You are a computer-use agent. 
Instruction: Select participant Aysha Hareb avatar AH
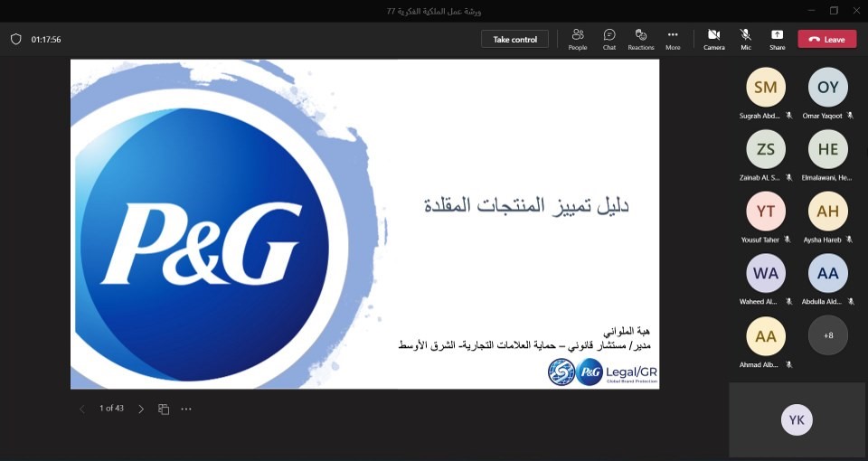click(827, 211)
